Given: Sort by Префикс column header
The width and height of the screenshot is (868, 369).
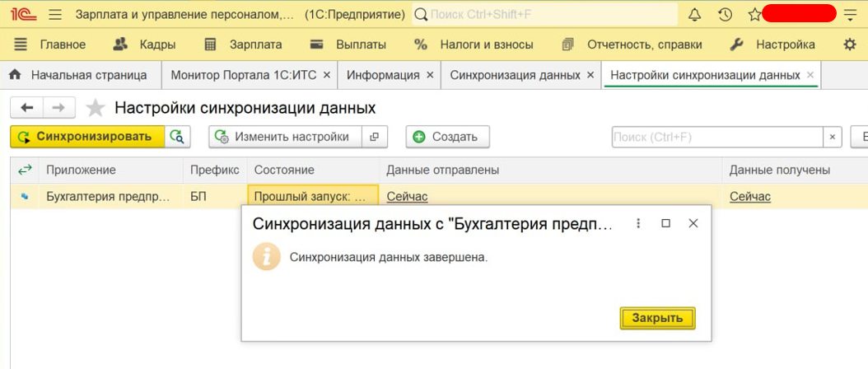Looking at the screenshot, I should tap(215, 170).
